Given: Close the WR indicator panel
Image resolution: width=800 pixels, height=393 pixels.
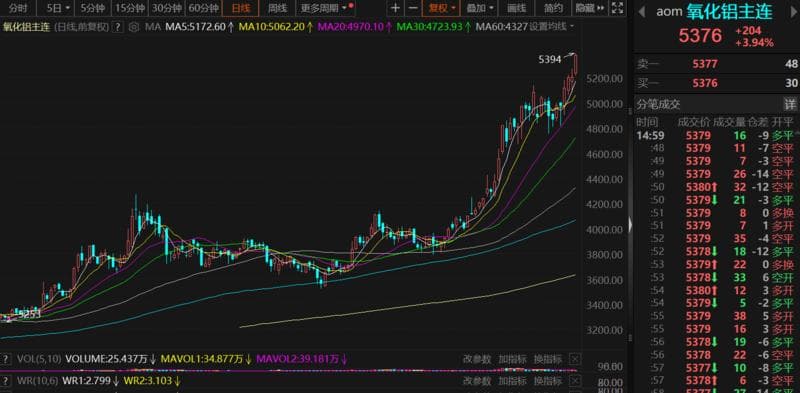Looking at the screenshot, I should tap(574, 381).
